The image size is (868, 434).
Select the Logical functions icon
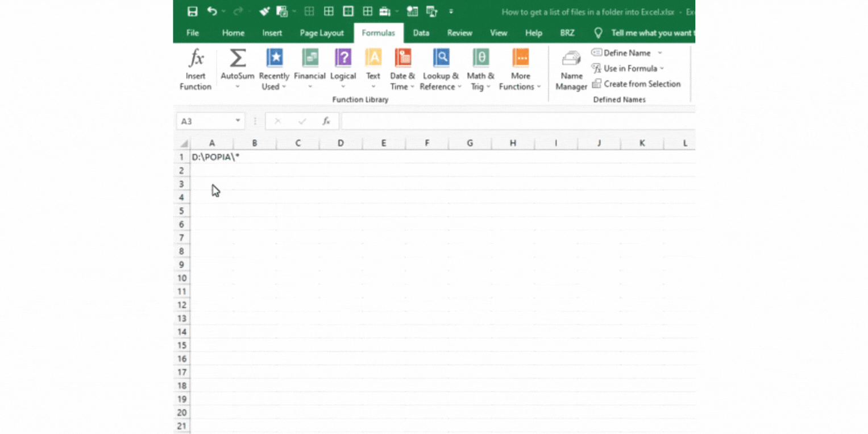343,57
